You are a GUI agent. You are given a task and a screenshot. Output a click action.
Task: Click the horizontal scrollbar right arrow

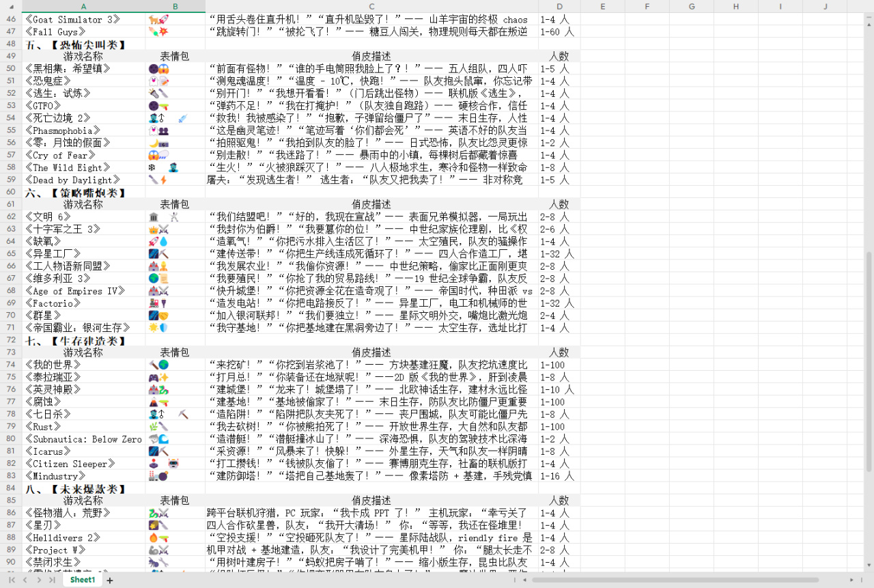[851, 580]
